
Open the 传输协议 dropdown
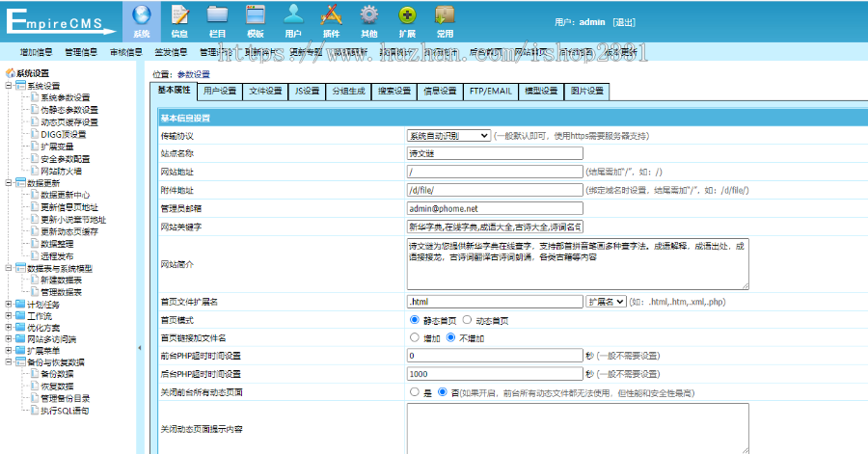pos(448,136)
